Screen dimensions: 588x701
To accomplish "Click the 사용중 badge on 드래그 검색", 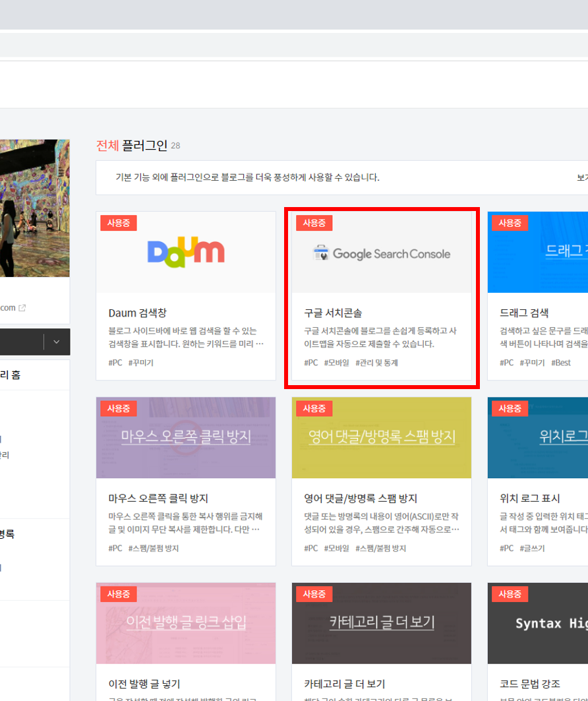I will pyautogui.click(x=510, y=223).
